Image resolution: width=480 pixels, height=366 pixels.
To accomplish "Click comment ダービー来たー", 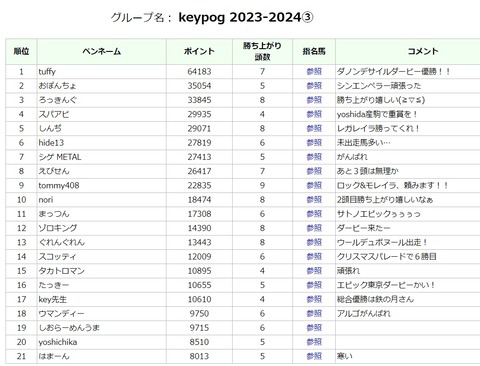I will (363, 228).
